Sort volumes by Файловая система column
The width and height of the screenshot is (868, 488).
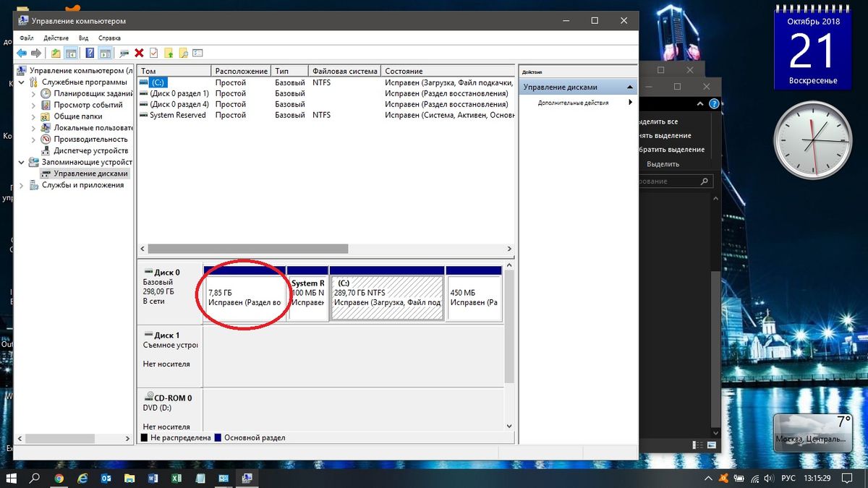(x=344, y=71)
